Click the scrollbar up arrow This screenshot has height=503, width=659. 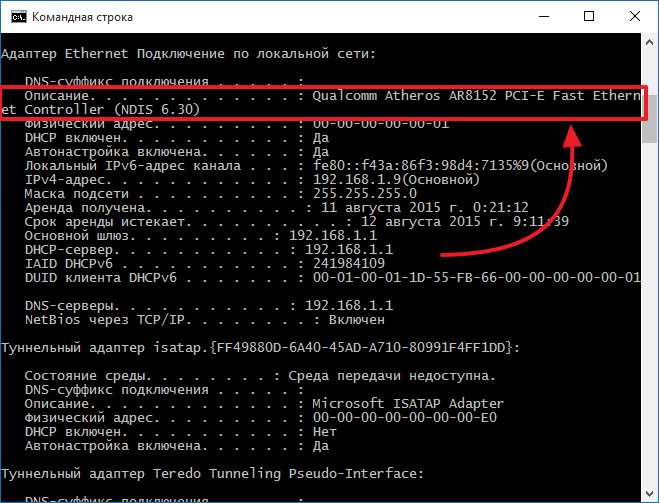click(x=650, y=42)
